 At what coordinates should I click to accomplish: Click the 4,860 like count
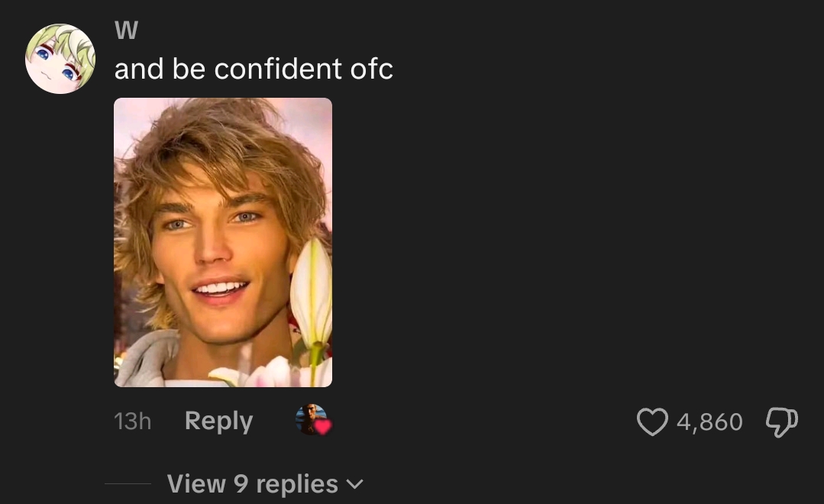(x=709, y=422)
